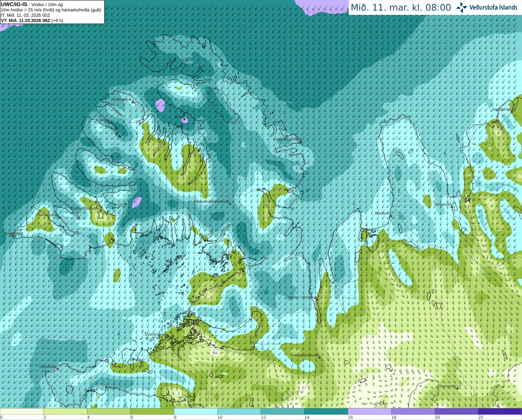The height and width of the screenshot is (420, 522).
Task: Click the Reykir í Hrútafirði station label
Action: click(x=302, y=297)
